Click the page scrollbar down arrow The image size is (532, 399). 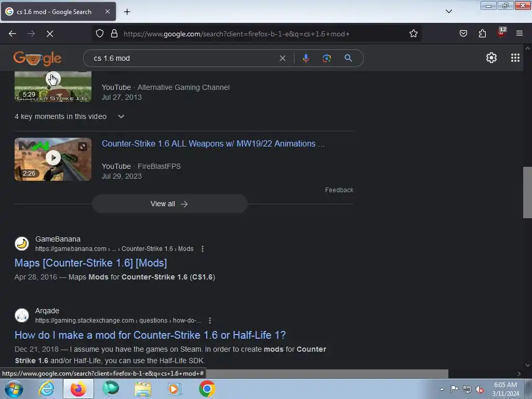pyautogui.click(x=527, y=365)
